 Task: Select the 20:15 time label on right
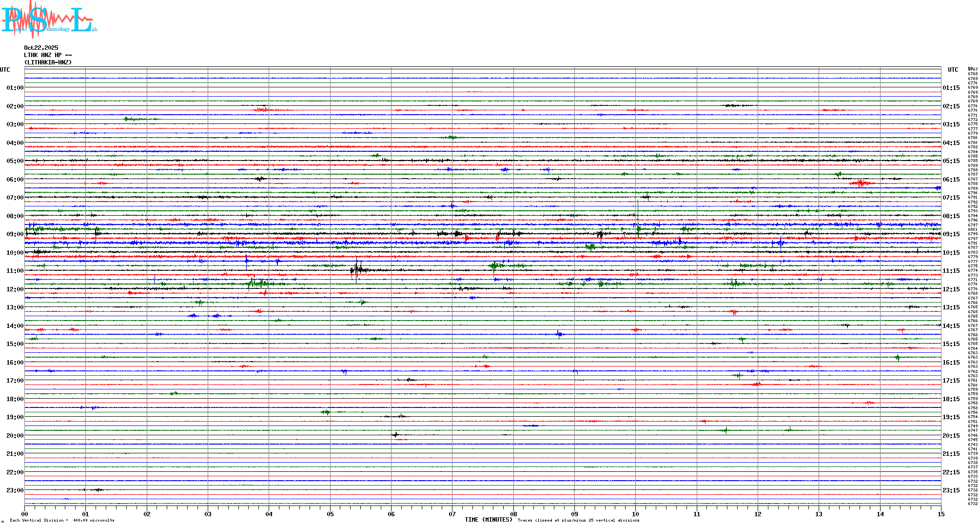pos(951,436)
